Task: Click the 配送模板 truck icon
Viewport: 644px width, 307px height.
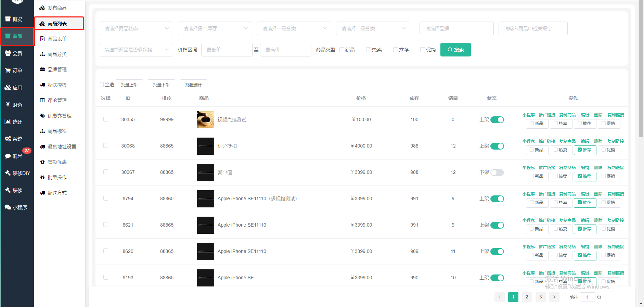Action: 42,85
